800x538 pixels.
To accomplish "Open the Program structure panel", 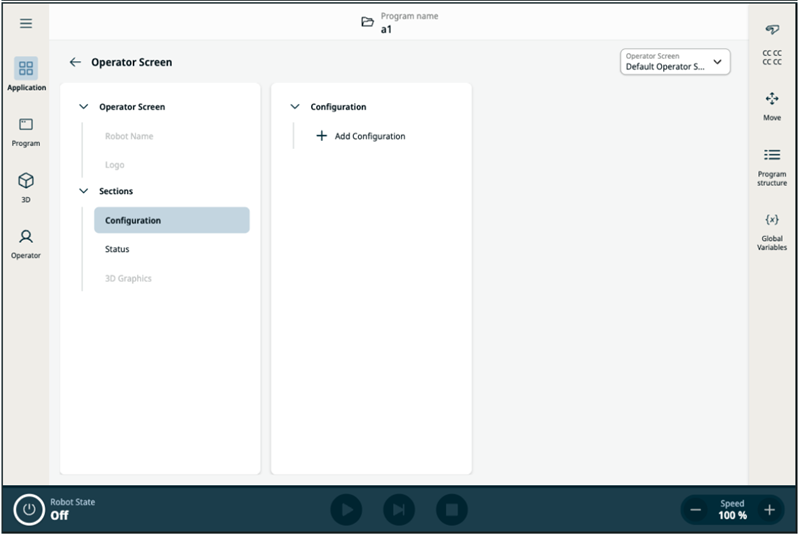I will (772, 164).
